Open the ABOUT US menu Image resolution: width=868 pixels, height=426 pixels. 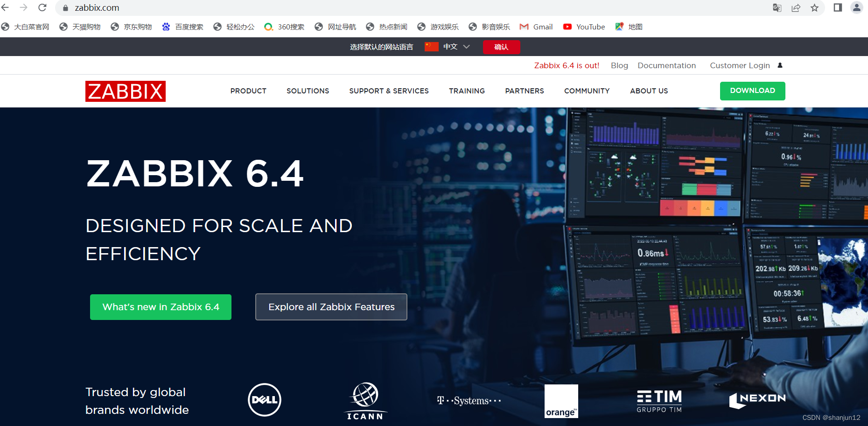coord(649,91)
